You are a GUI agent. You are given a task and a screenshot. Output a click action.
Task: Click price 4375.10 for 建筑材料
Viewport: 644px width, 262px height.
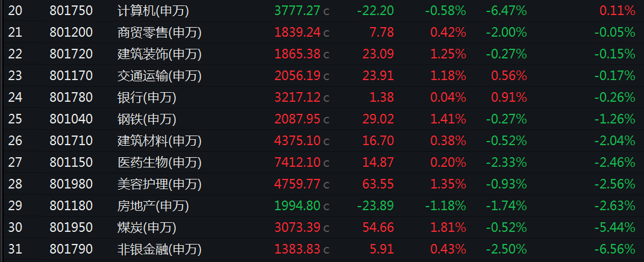298,141
